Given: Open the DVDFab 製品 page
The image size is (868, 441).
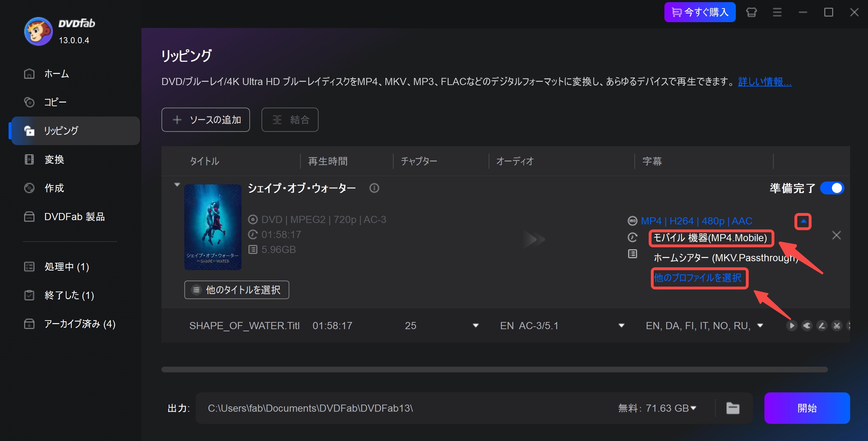Looking at the screenshot, I should (x=75, y=217).
